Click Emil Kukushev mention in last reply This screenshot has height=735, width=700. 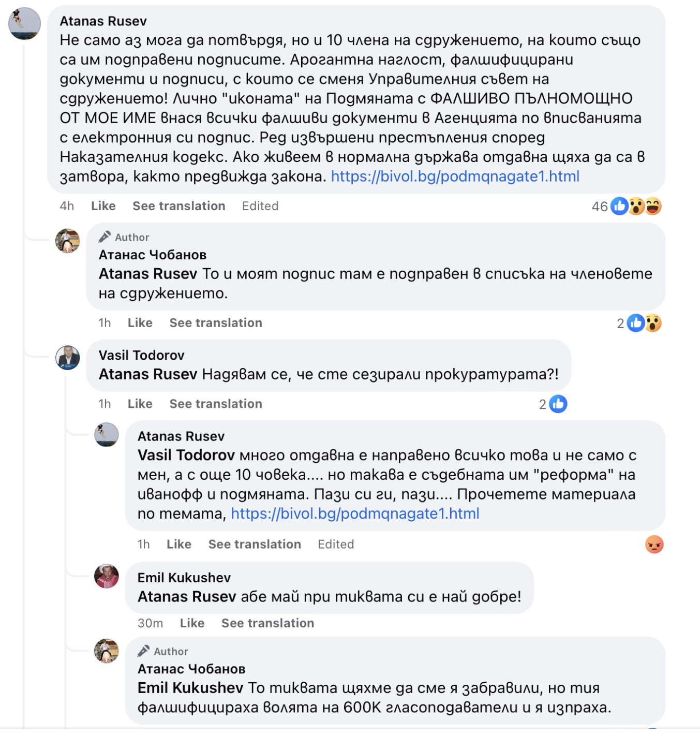pyautogui.click(x=190, y=688)
